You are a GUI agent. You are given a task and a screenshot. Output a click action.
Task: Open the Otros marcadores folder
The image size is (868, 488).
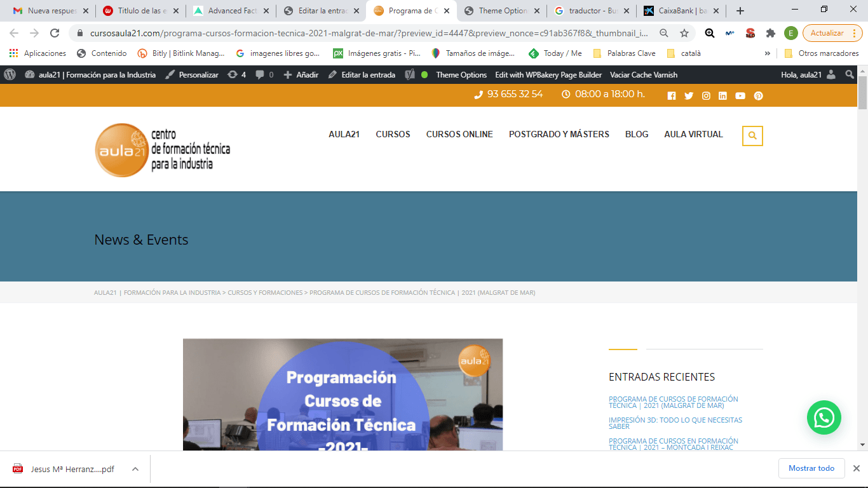[822, 53]
